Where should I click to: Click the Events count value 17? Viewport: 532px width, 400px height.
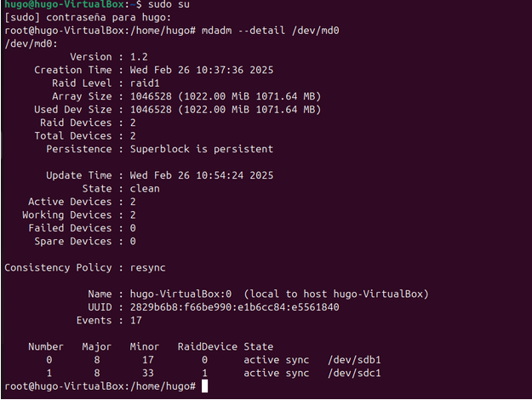pos(136,320)
